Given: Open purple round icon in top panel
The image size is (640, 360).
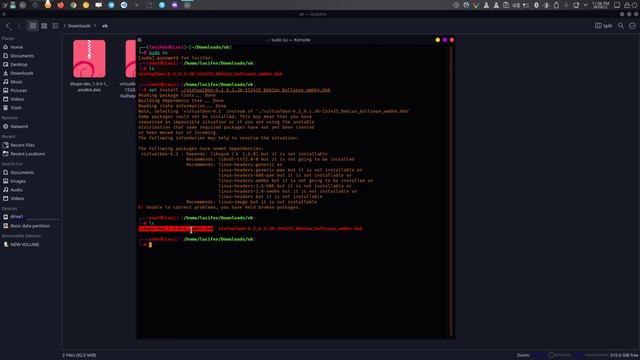Looking at the screenshot, I should click(174, 5).
